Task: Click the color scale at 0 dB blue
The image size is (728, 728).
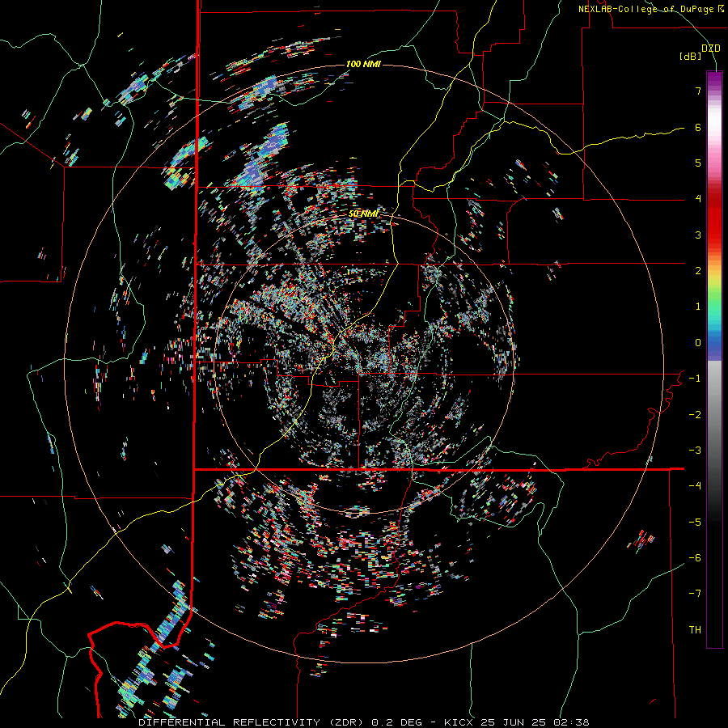Action: (714, 343)
